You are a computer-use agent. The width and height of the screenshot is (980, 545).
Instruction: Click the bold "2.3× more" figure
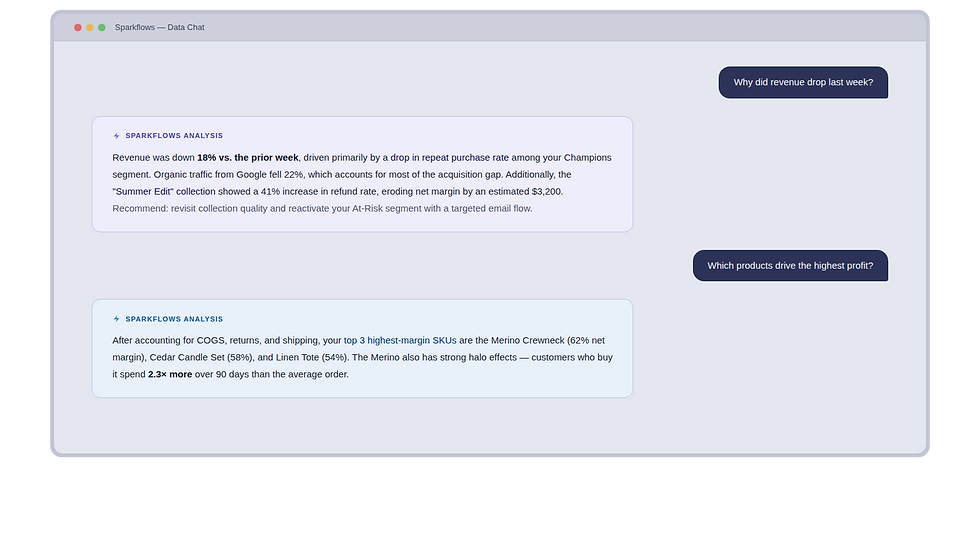[x=170, y=375]
